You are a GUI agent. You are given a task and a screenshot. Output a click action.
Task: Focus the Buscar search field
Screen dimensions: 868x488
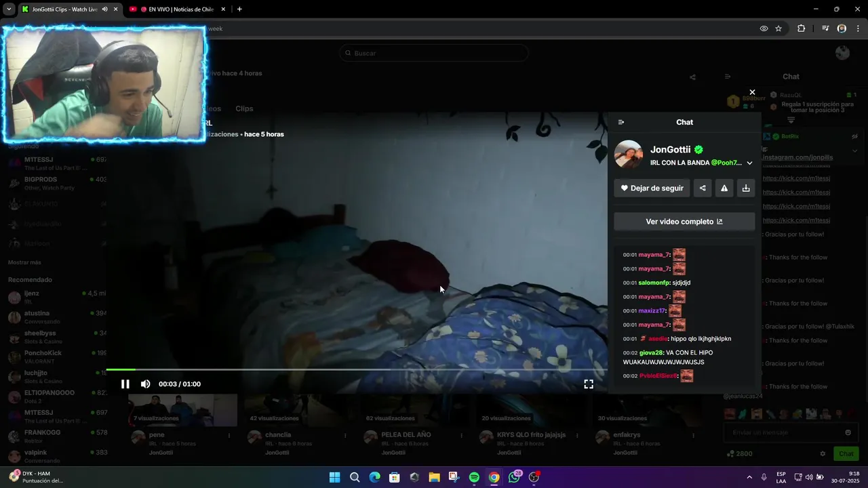(x=434, y=53)
